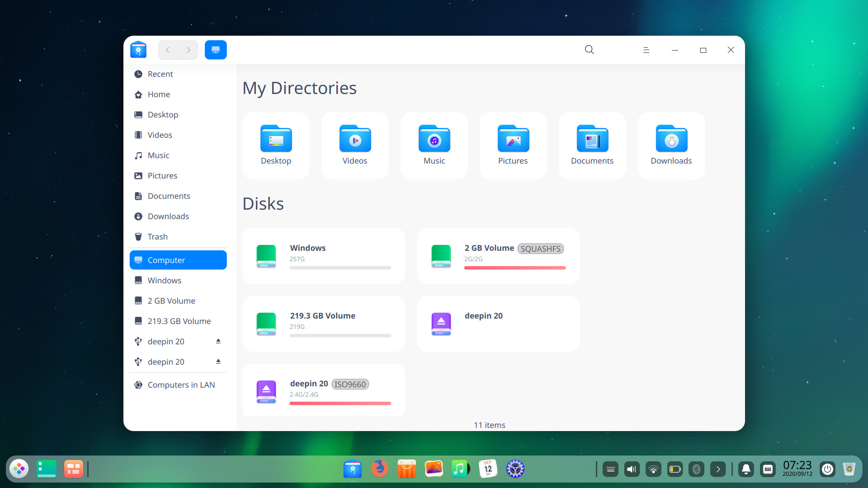Screen dimensions: 868x488
Task: Open Control Center from the dock
Action: 515,469
